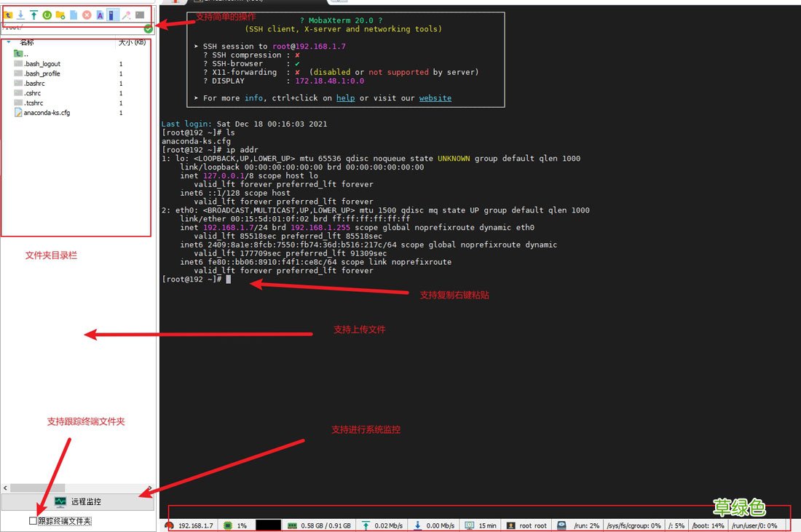Enable the 跟踪终端文件夹 checkbox
The width and height of the screenshot is (801, 532).
coord(33,520)
